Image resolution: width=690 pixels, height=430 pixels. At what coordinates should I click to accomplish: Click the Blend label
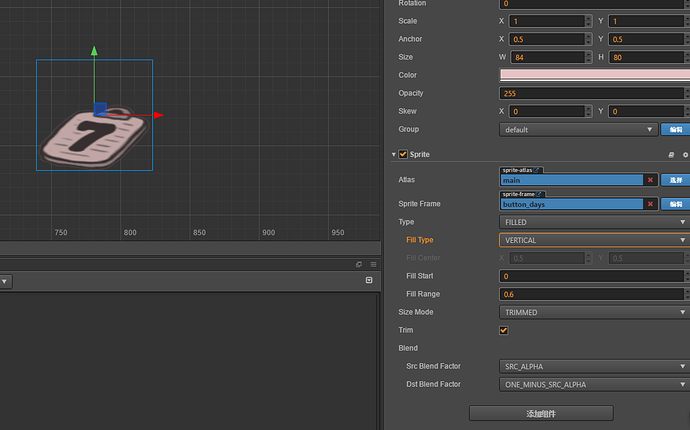[408, 348]
